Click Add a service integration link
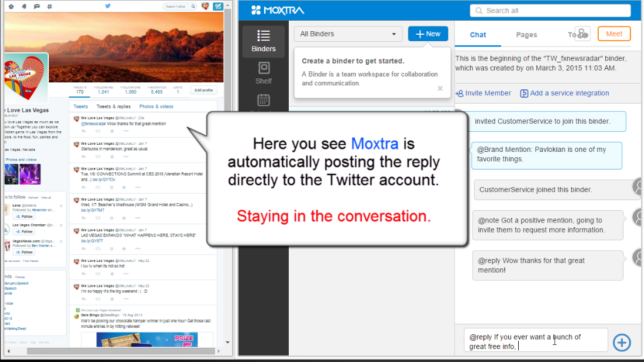644x362 pixels. coord(565,93)
